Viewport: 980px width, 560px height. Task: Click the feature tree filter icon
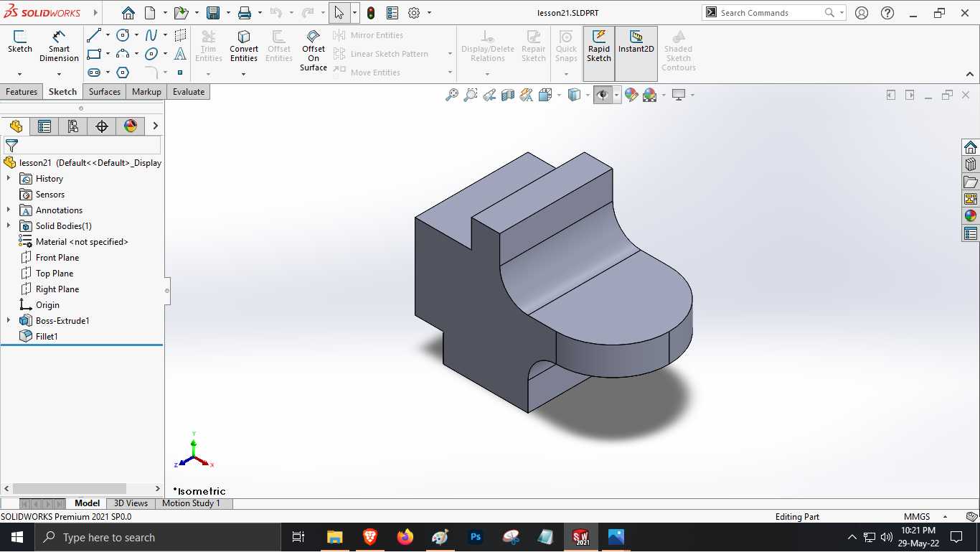pyautogui.click(x=11, y=145)
